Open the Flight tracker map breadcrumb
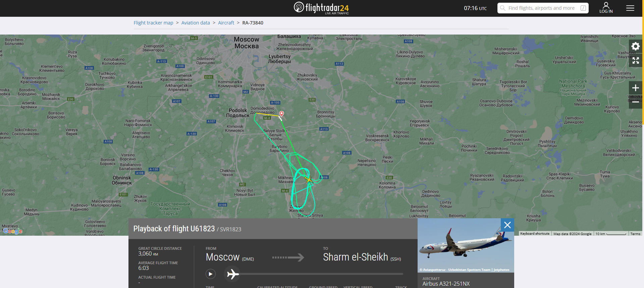 point(153,23)
